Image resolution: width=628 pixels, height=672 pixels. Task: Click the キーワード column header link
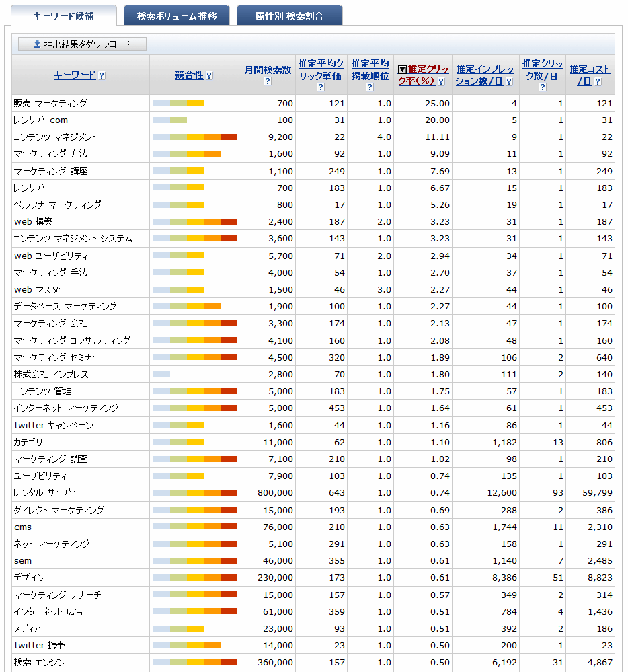point(75,75)
